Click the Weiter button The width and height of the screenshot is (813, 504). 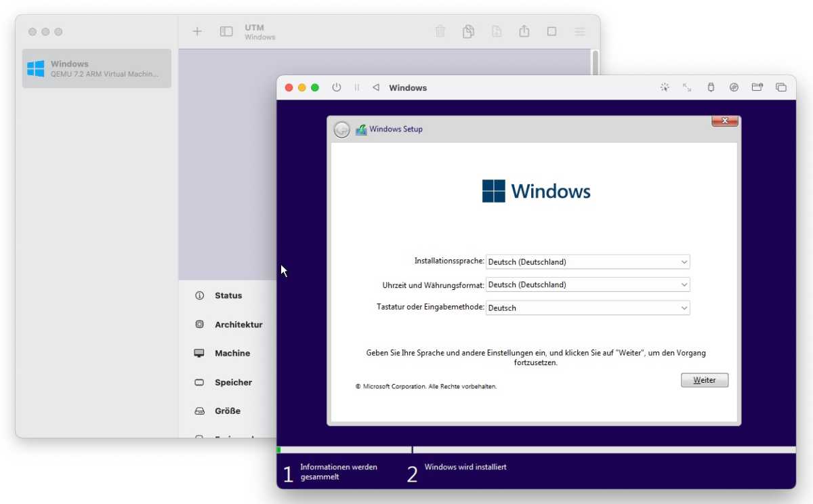click(x=705, y=380)
